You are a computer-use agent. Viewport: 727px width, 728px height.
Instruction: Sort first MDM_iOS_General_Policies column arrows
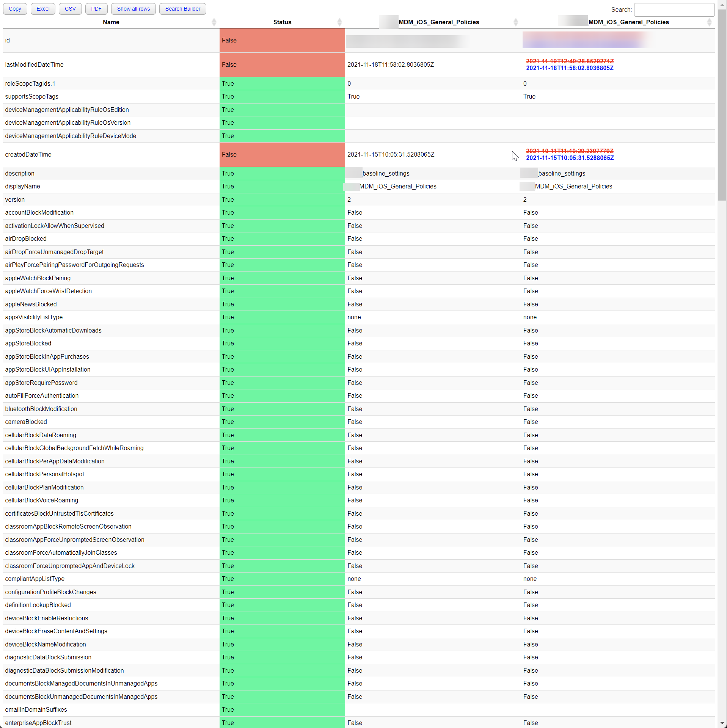(515, 22)
